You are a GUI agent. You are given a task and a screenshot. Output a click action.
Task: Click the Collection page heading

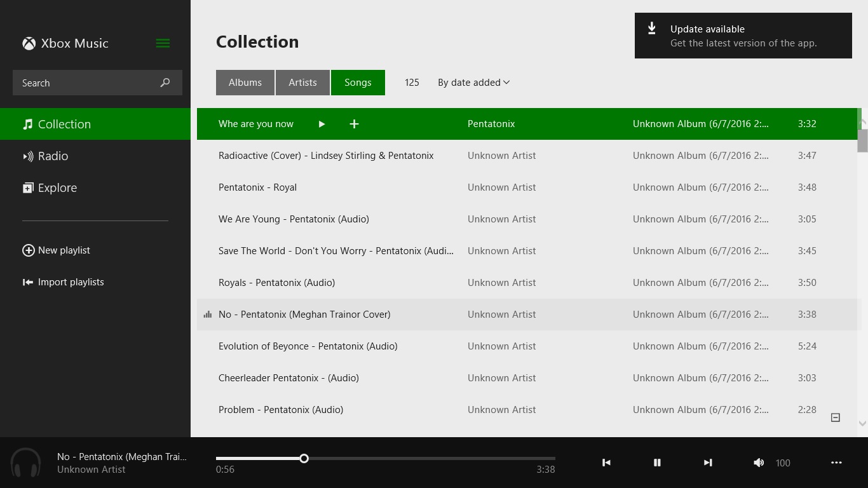click(x=257, y=42)
